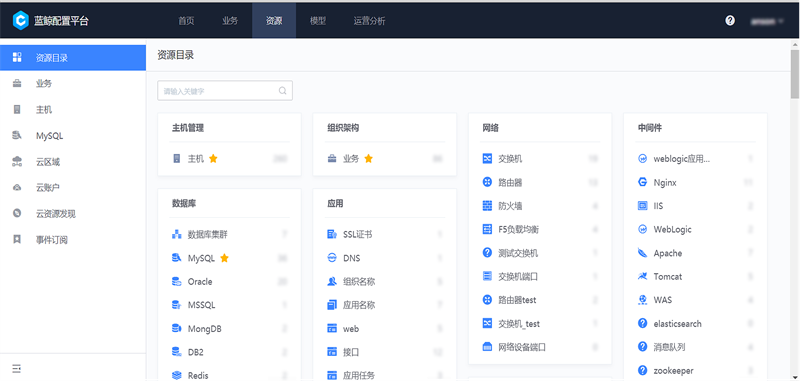Image resolution: width=800 pixels, height=381 pixels.
Task: Click the 路由器 icon
Action: tap(487, 182)
